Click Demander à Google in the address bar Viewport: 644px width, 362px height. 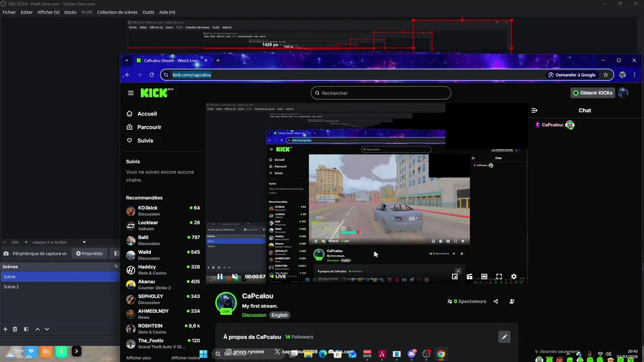point(572,75)
